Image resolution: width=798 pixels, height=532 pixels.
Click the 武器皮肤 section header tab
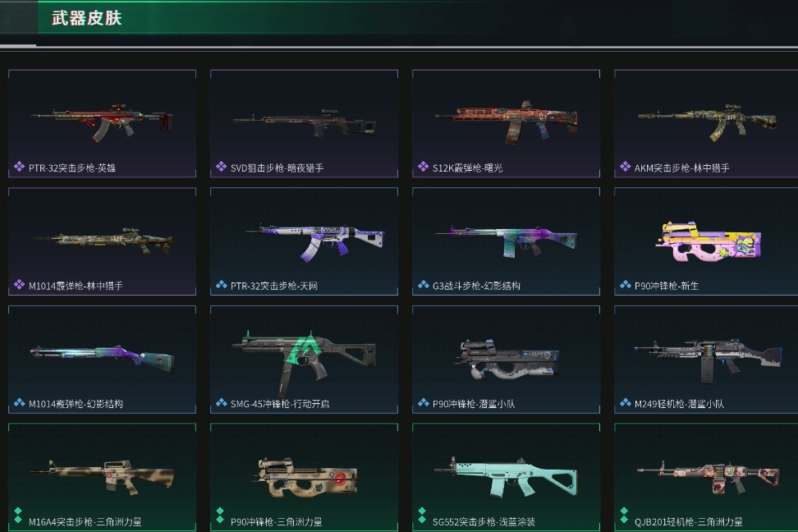click(x=86, y=18)
